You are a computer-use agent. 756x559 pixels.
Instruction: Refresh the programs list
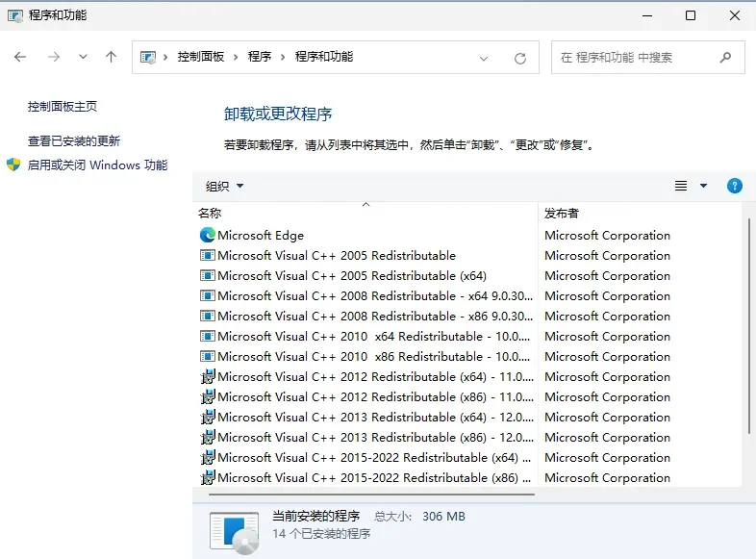tap(520, 59)
